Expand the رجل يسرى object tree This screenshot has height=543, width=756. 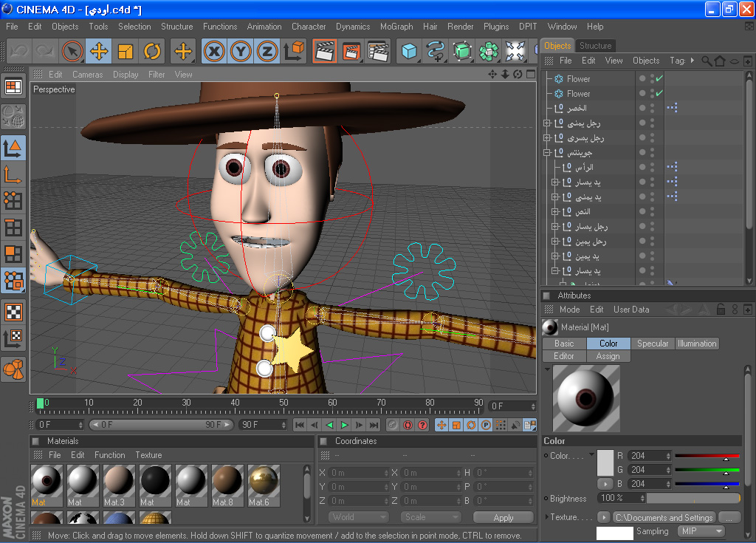click(547, 138)
